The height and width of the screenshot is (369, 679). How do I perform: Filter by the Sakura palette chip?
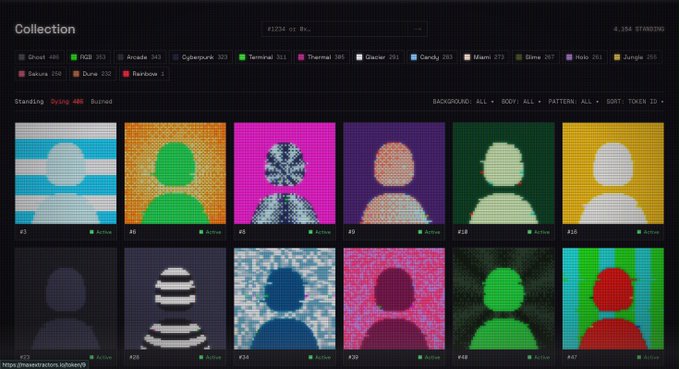[40, 74]
